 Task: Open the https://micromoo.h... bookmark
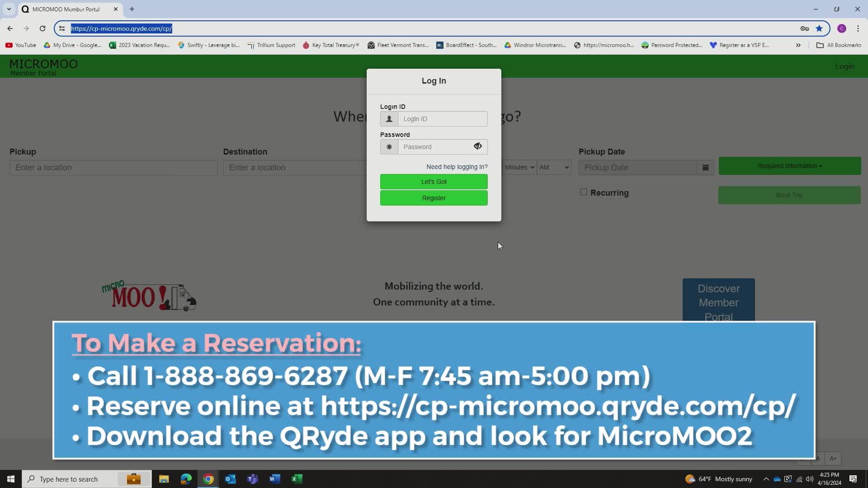(604, 45)
